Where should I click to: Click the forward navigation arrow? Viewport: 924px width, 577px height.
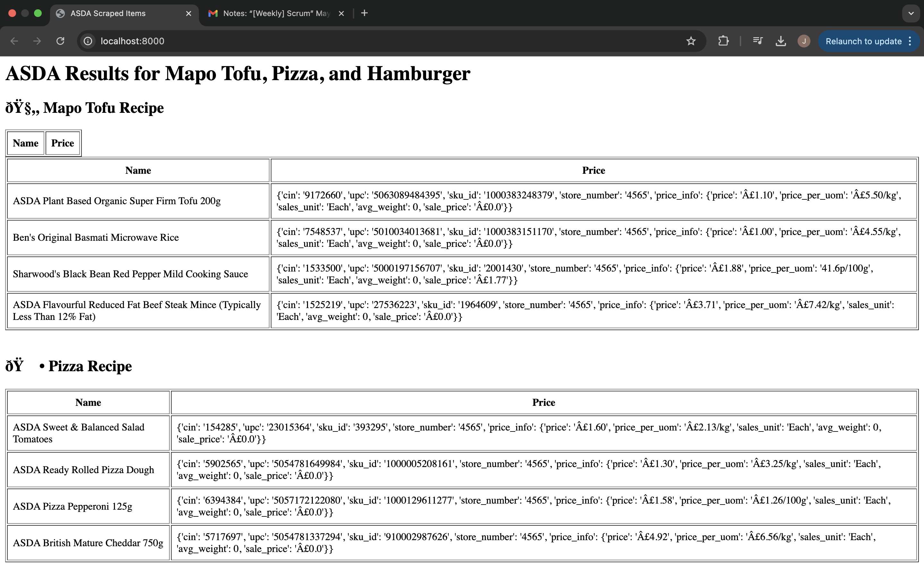37,41
